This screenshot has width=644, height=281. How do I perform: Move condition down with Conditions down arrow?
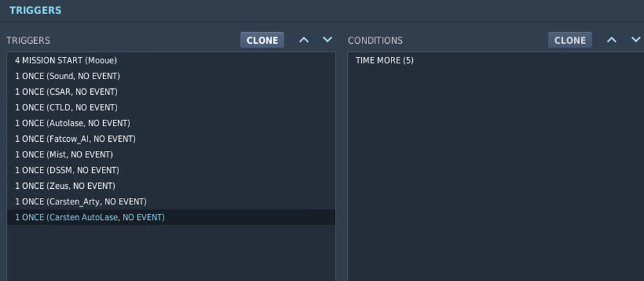[x=635, y=40]
